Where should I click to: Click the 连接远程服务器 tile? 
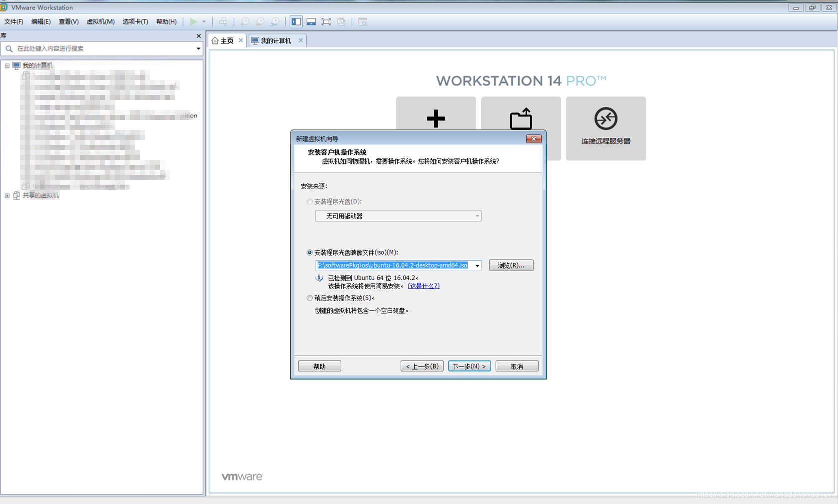[x=606, y=128]
